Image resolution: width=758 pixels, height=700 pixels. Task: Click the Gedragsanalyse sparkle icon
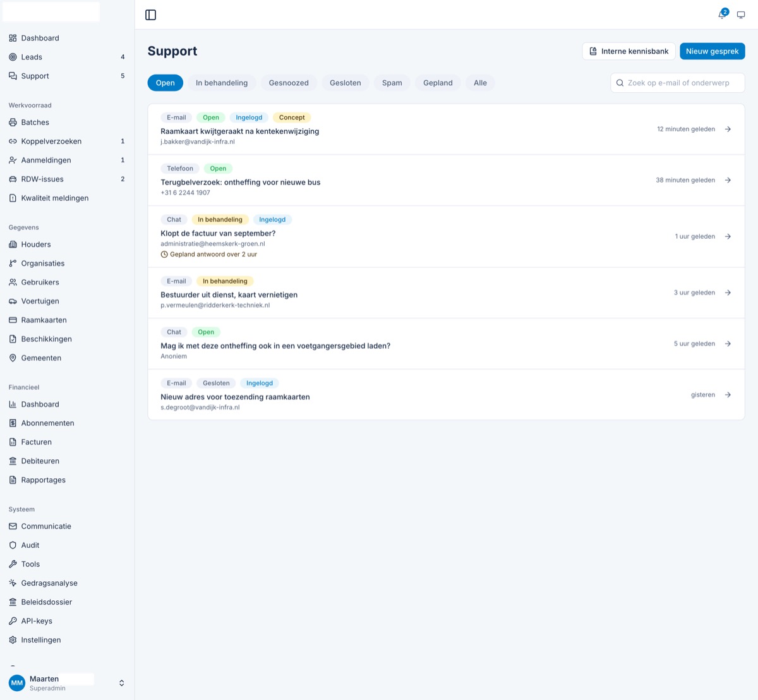pyautogui.click(x=13, y=583)
